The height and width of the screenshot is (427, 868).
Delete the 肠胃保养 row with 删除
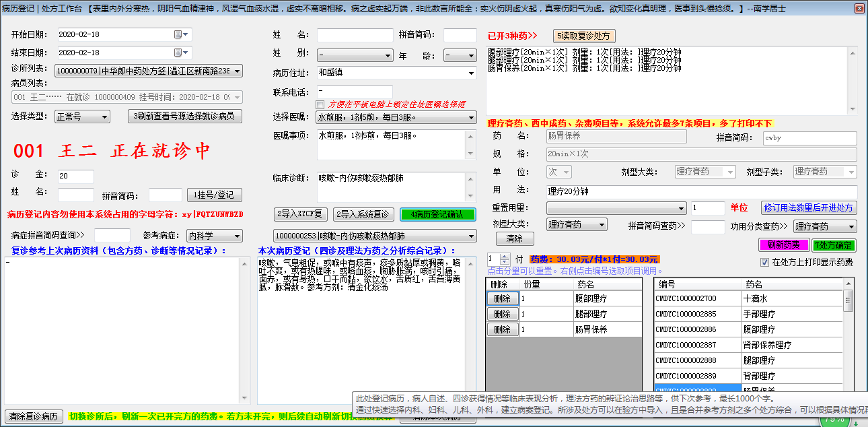pos(502,329)
